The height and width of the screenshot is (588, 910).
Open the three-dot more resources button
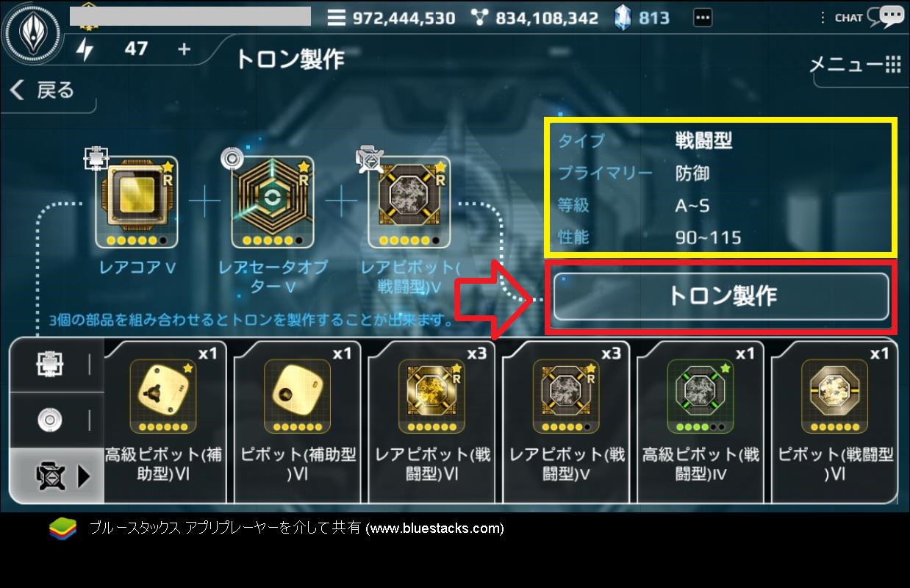tap(703, 18)
